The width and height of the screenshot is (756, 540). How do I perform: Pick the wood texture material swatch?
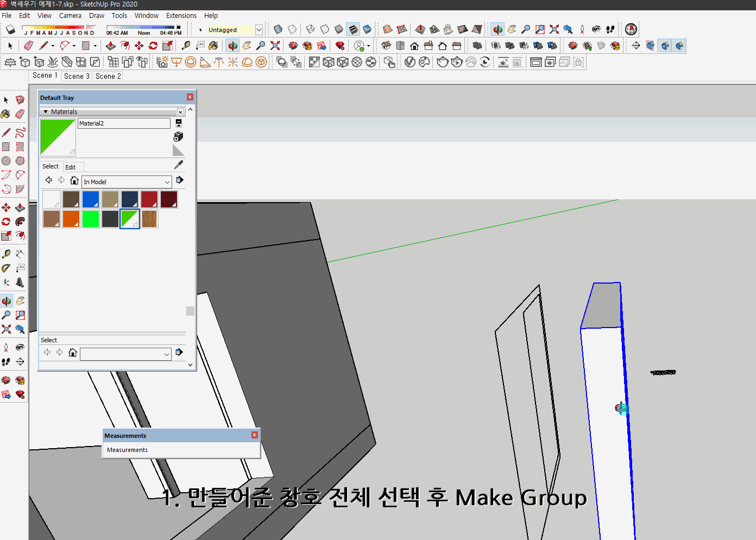pyautogui.click(x=149, y=219)
